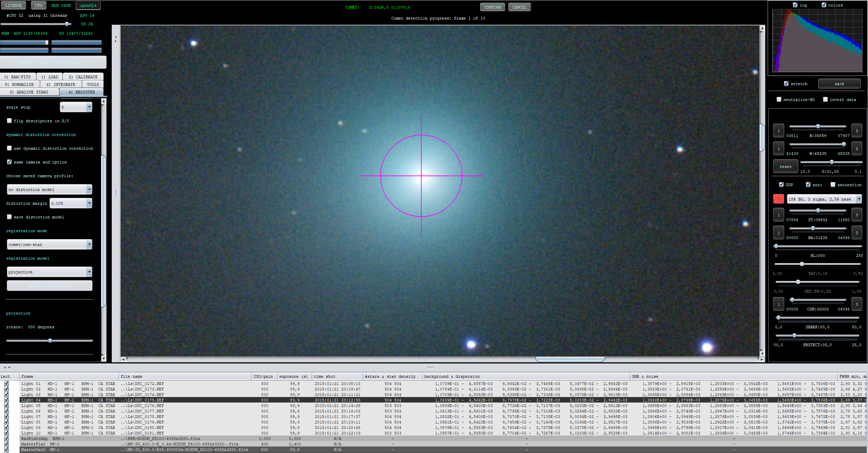The height and width of the screenshot is (453, 868).
Task: Uncheck the DDP checkbox
Action: (x=781, y=185)
